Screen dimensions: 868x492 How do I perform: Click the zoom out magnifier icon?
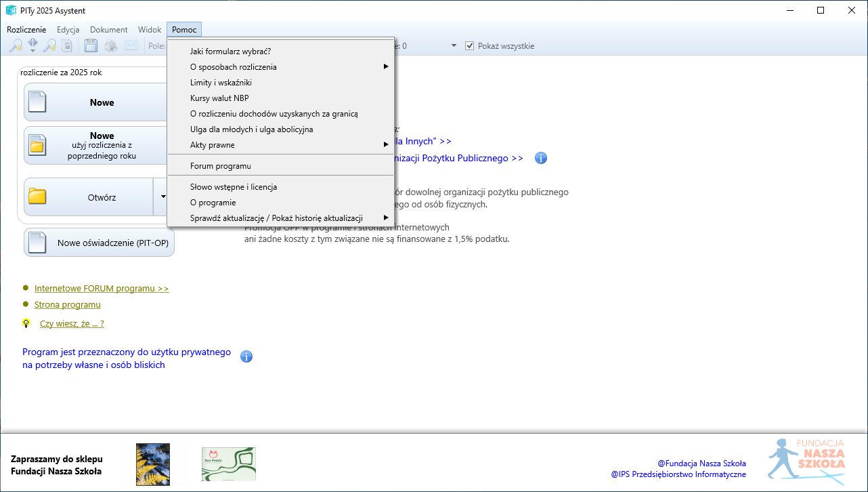click(49, 46)
